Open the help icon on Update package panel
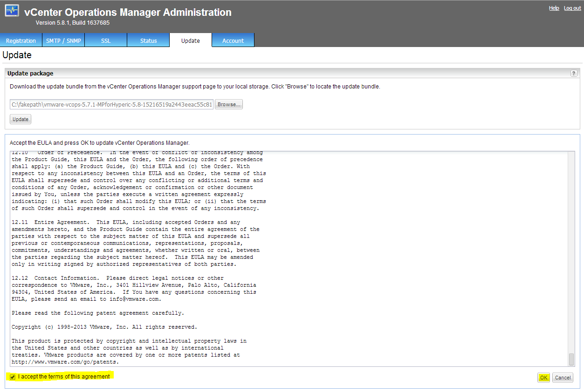Viewport: 584px width, 392px height. tap(574, 73)
